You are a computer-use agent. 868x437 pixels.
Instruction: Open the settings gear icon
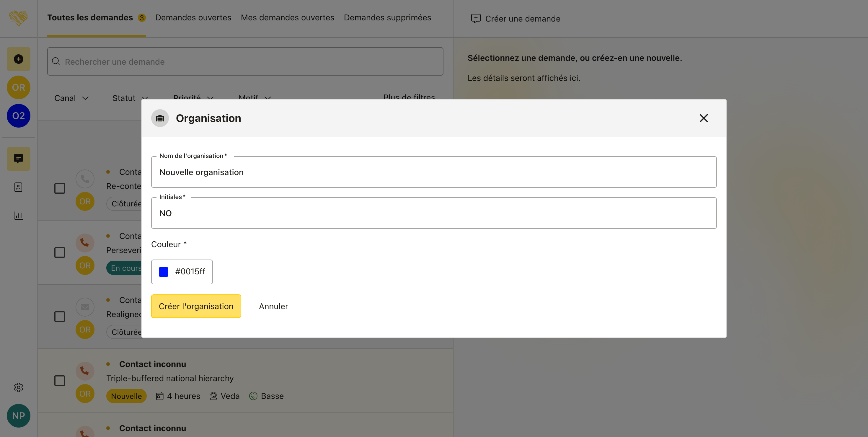19,387
